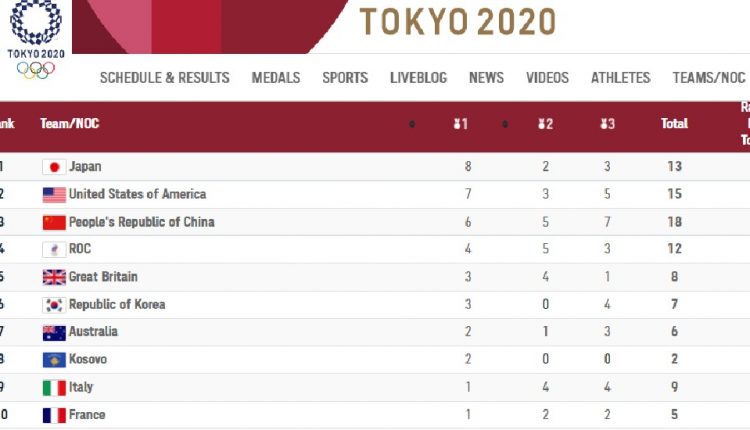Click the China flag icon
Image resolution: width=750 pixels, height=430 pixels.
pos(54,222)
